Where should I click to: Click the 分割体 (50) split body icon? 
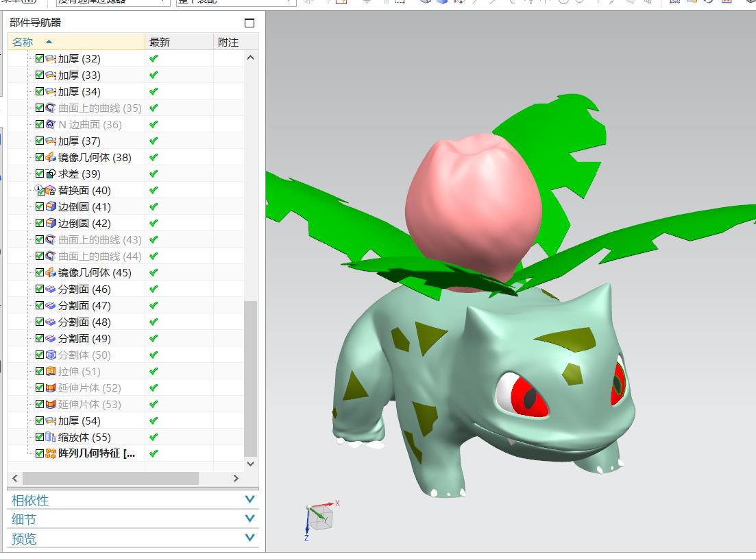tap(51, 355)
